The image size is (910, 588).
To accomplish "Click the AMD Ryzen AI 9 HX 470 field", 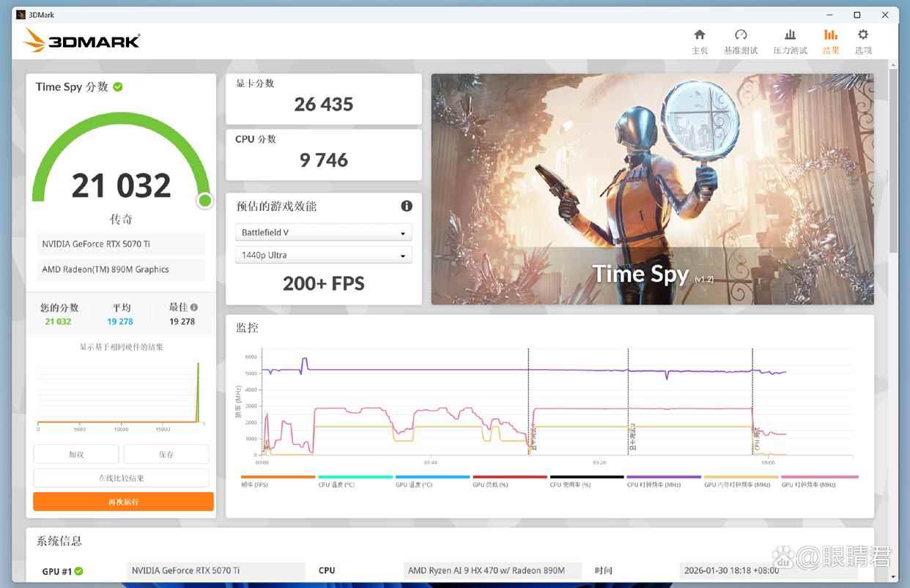I will coord(493,571).
